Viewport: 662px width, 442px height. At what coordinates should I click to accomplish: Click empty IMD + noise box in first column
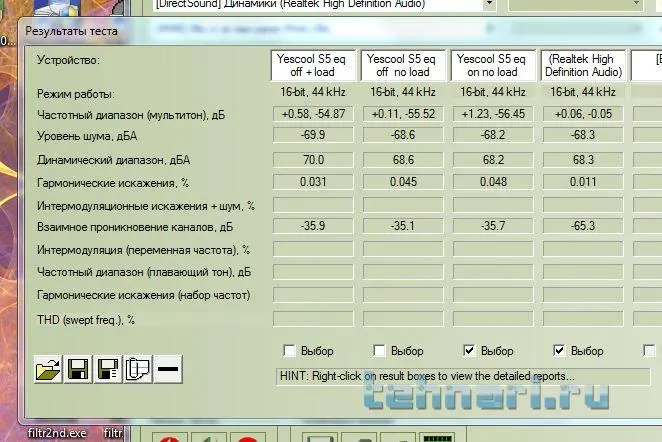[x=313, y=205]
